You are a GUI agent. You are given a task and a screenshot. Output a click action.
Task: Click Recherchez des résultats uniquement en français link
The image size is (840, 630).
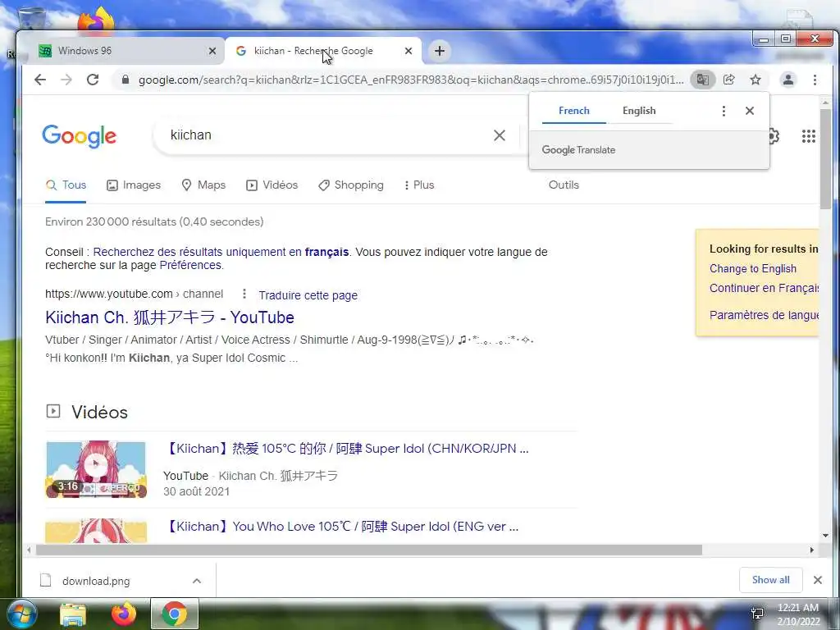[x=221, y=252]
